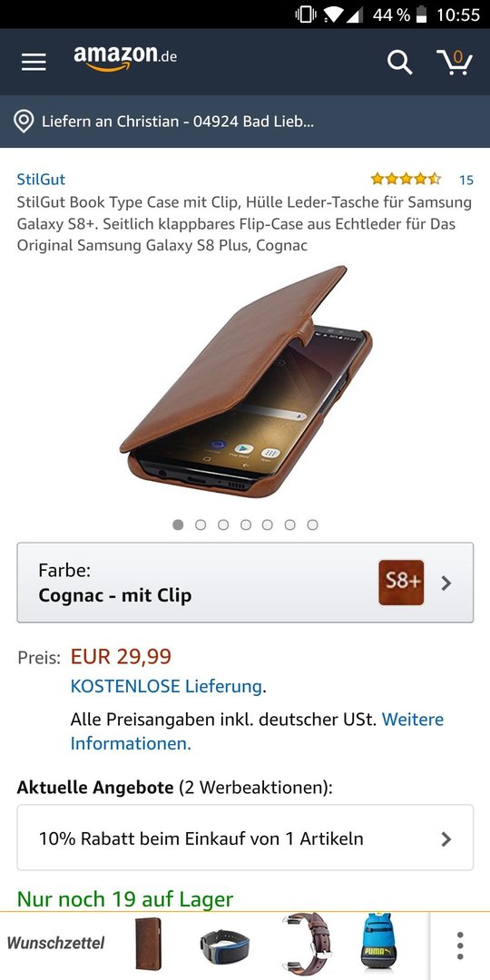Open the hamburger navigation menu
Screen dimensions: 490x980
click(x=34, y=62)
